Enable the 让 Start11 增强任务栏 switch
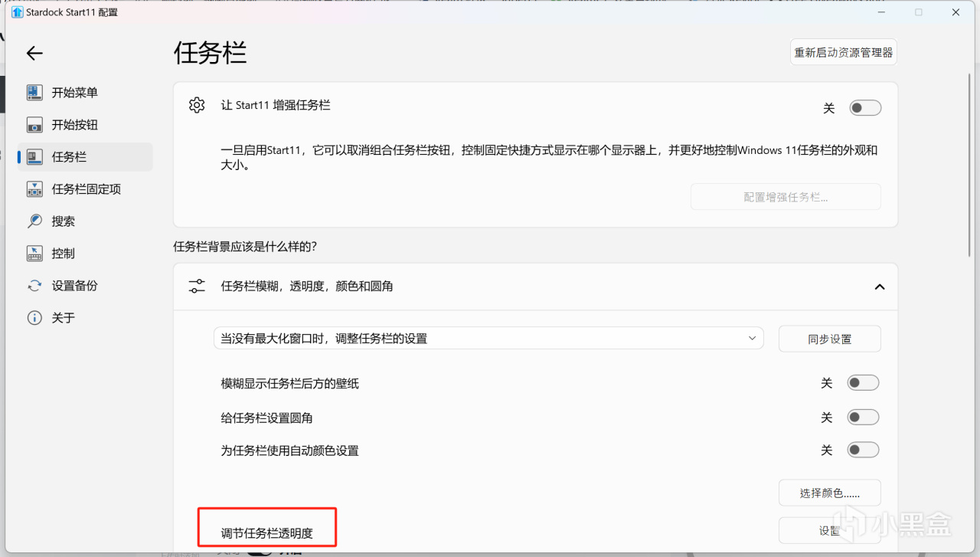980x557 pixels. point(865,108)
